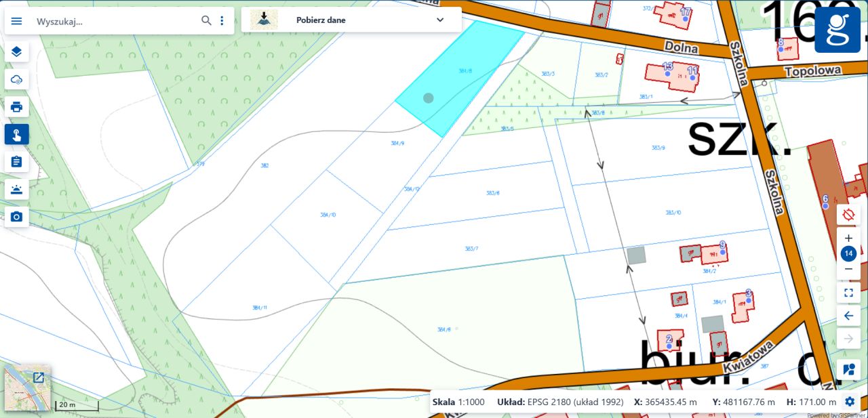The height and width of the screenshot is (418, 868).
Task: Click parcel label 384/10
Action: coord(328,215)
